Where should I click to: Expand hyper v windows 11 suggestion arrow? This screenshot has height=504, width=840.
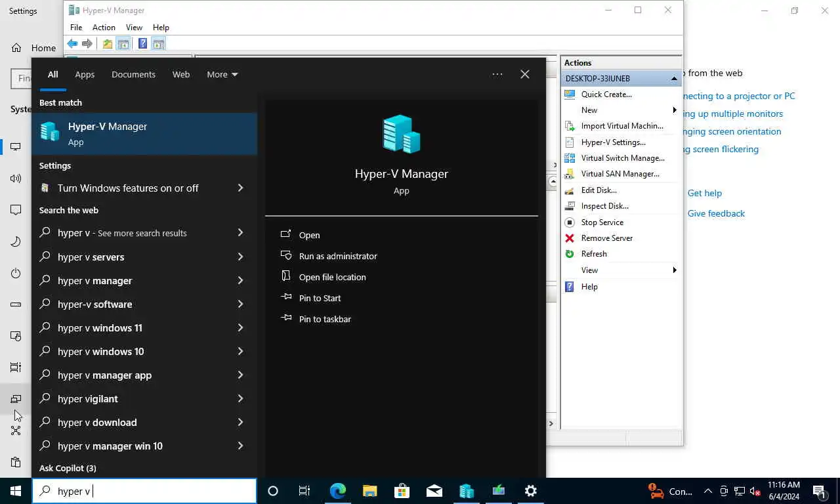coord(240,328)
